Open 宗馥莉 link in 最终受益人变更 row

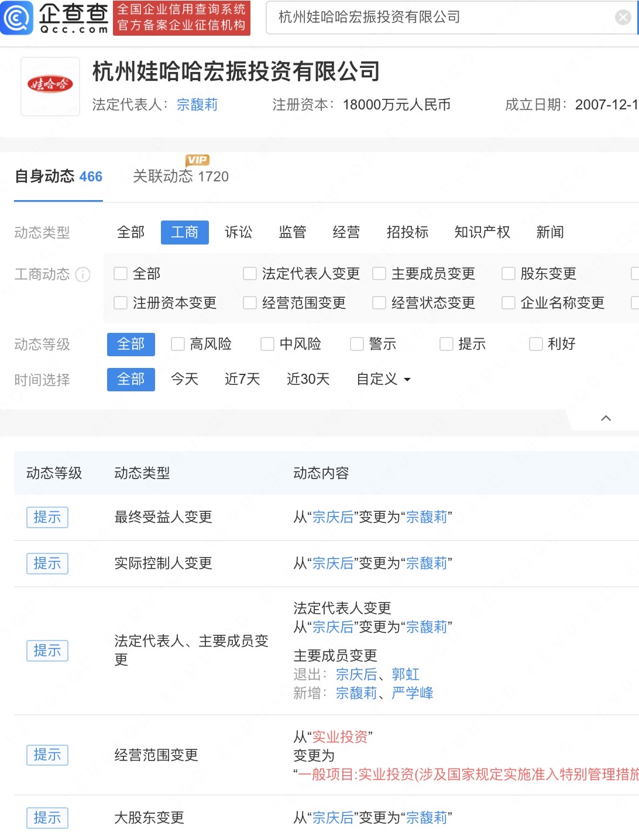(x=427, y=517)
